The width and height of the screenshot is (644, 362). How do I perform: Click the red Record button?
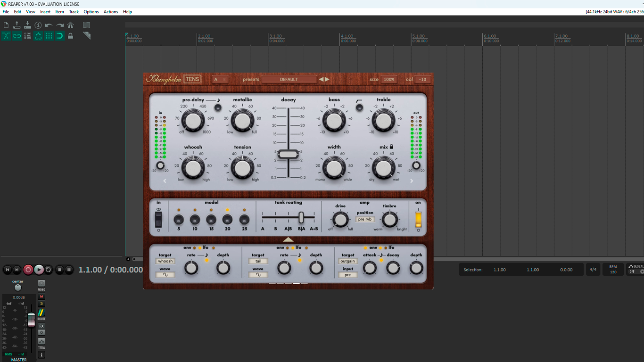(28, 270)
